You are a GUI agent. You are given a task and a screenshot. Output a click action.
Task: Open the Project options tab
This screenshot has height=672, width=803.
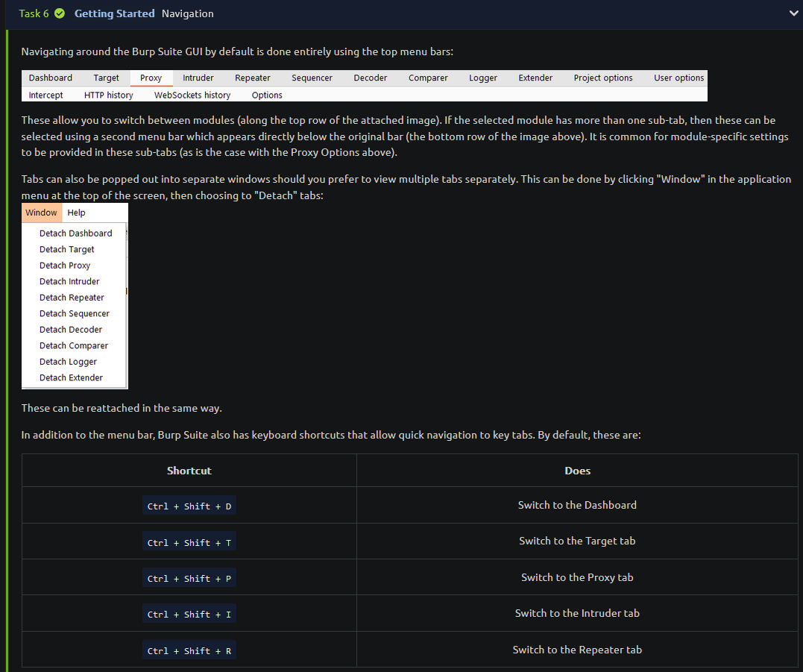[x=602, y=78]
